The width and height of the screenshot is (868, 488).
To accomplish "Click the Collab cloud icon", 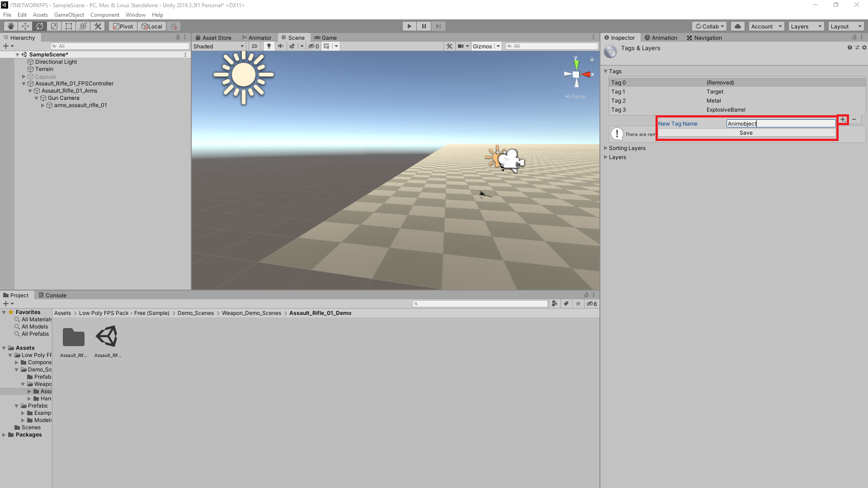I will point(737,26).
